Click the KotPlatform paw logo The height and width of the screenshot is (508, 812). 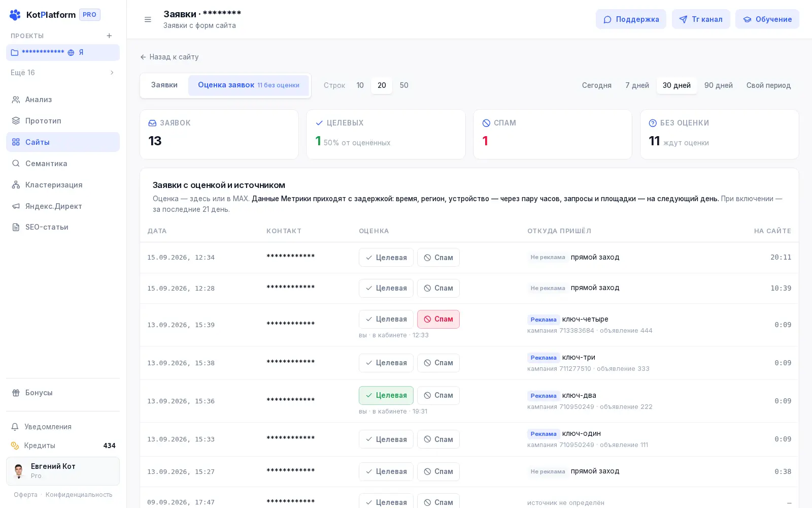point(15,15)
